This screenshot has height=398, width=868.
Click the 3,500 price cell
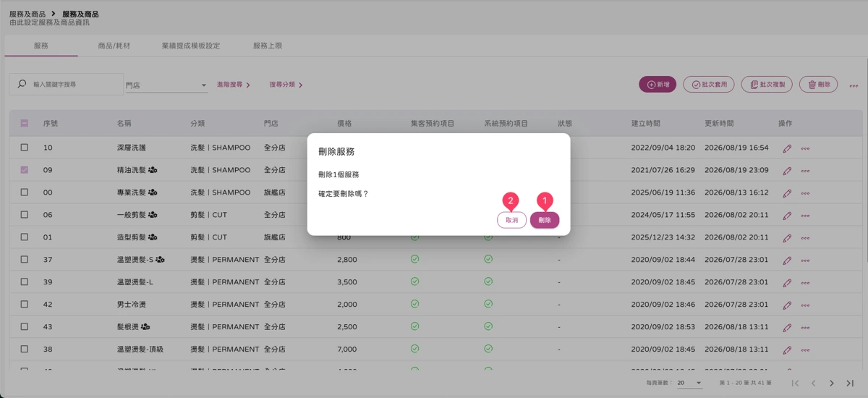pos(347,281)
